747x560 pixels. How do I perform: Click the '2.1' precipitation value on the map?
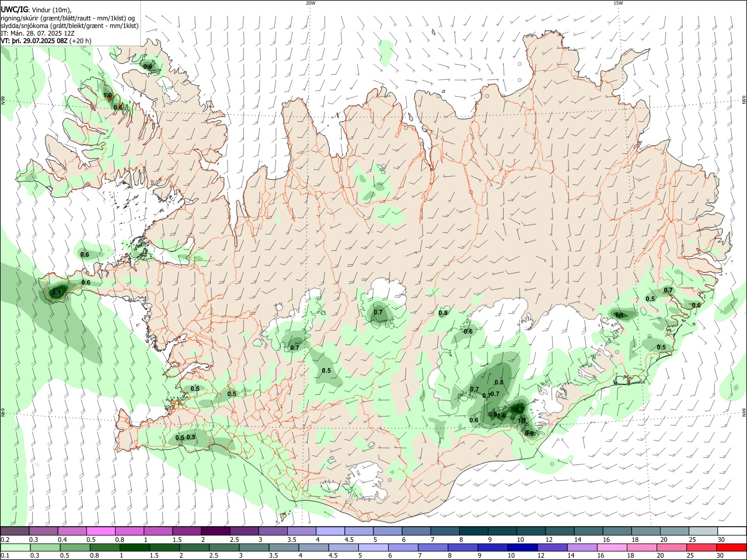click(57, 293)
